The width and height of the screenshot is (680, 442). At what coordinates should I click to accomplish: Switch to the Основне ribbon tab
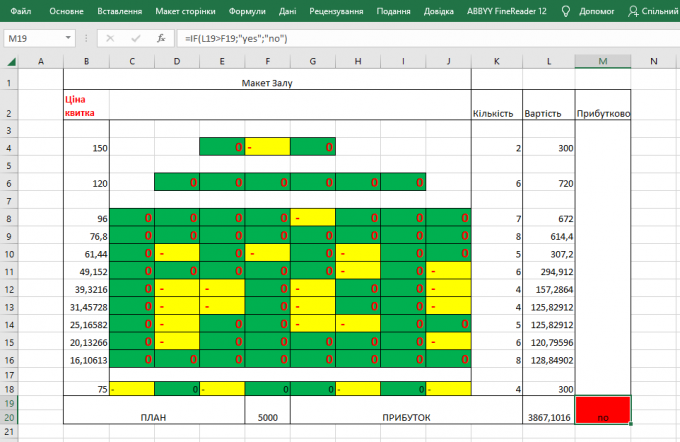[66, 11]
